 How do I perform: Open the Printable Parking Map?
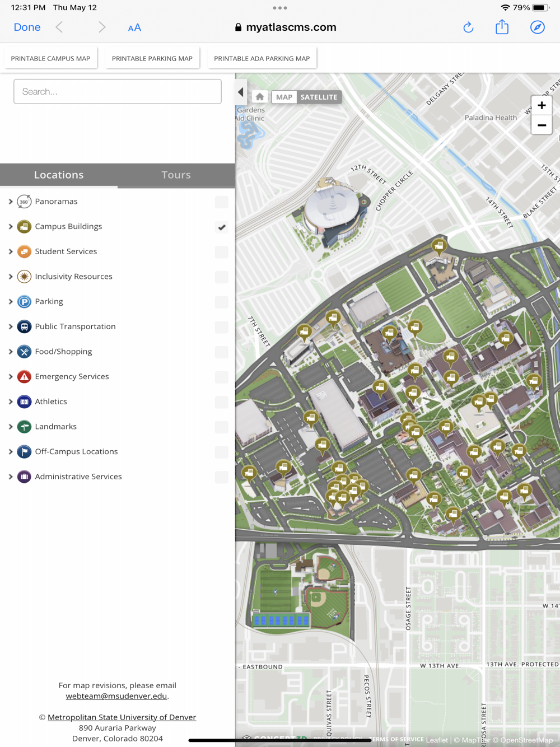(152, 58)
